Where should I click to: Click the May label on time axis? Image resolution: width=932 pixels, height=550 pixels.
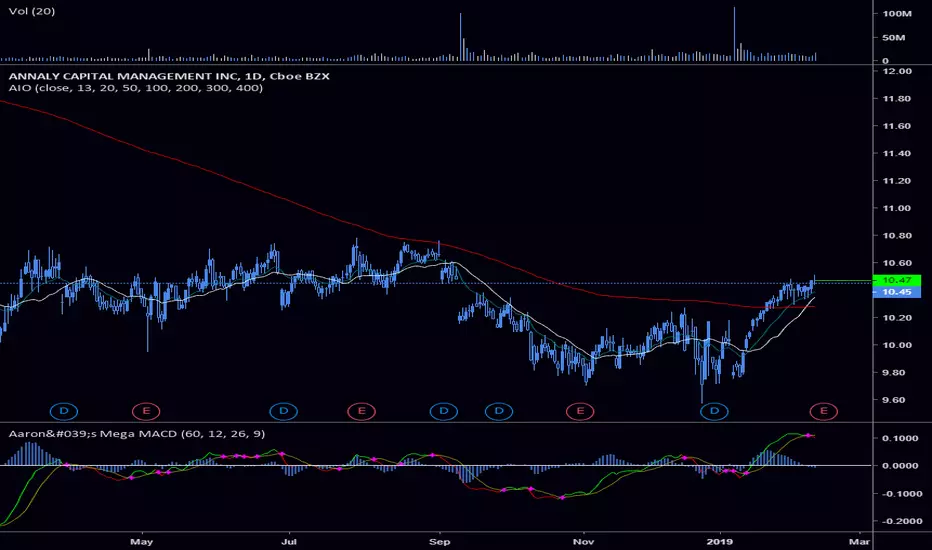pos(141,542)
